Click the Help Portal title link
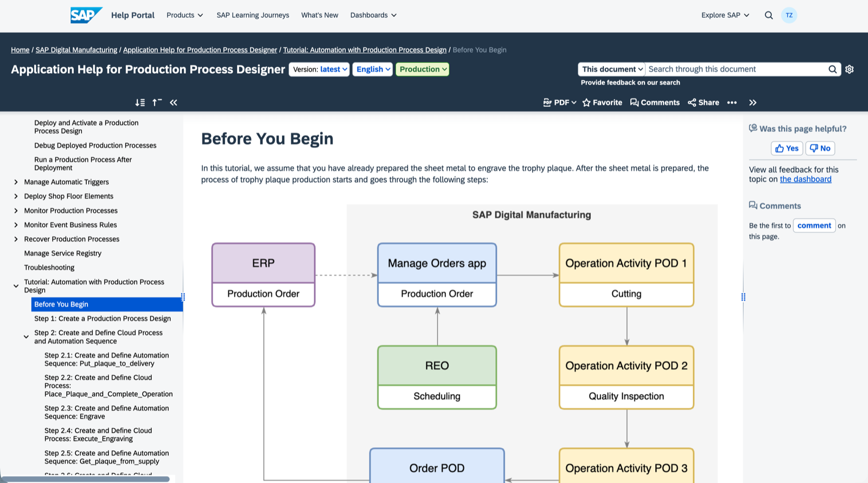The height and width of the screenshot is (483, 868). point(133,15)
